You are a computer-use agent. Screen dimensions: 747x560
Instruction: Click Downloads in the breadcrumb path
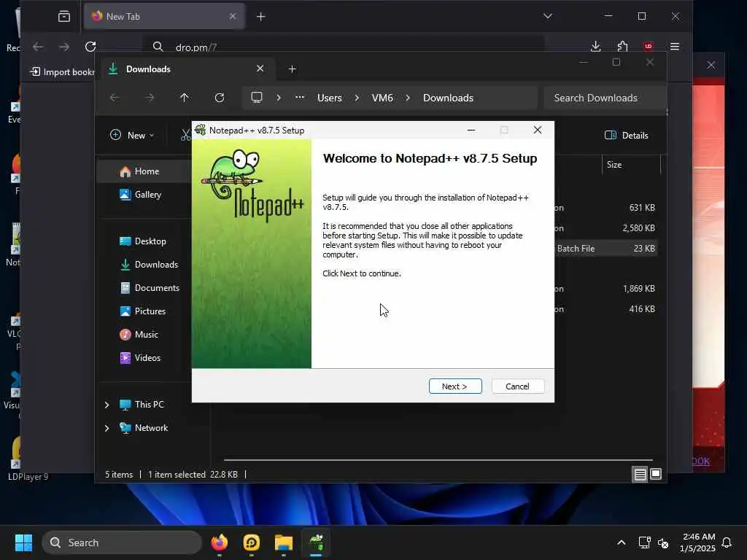449,98
